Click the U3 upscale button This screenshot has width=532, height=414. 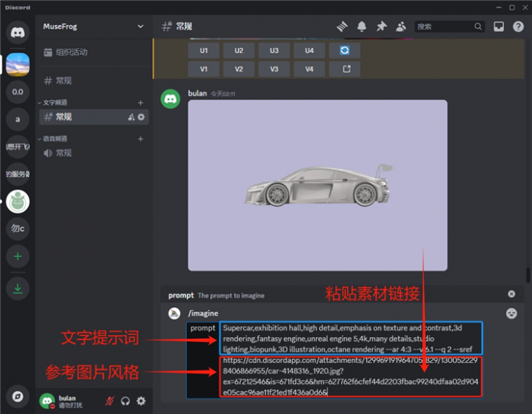tap(274, 51)
